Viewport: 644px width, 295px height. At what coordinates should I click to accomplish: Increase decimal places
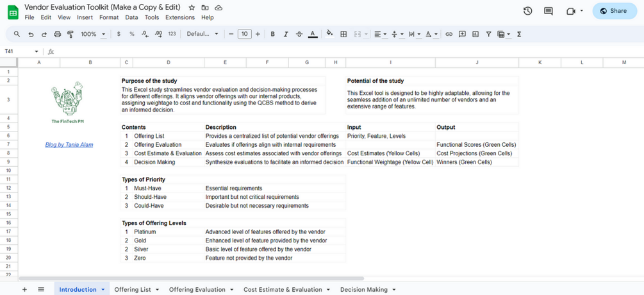(x=158, y=34)
